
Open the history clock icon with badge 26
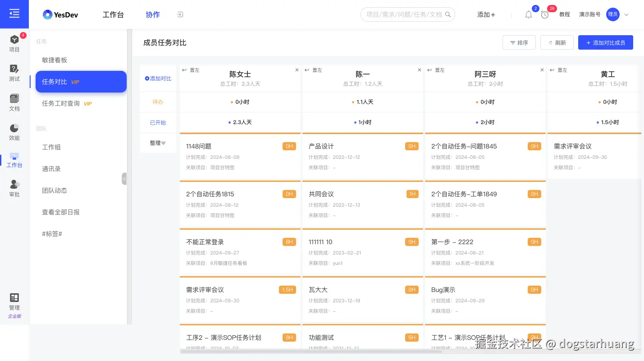click(544, 14)
